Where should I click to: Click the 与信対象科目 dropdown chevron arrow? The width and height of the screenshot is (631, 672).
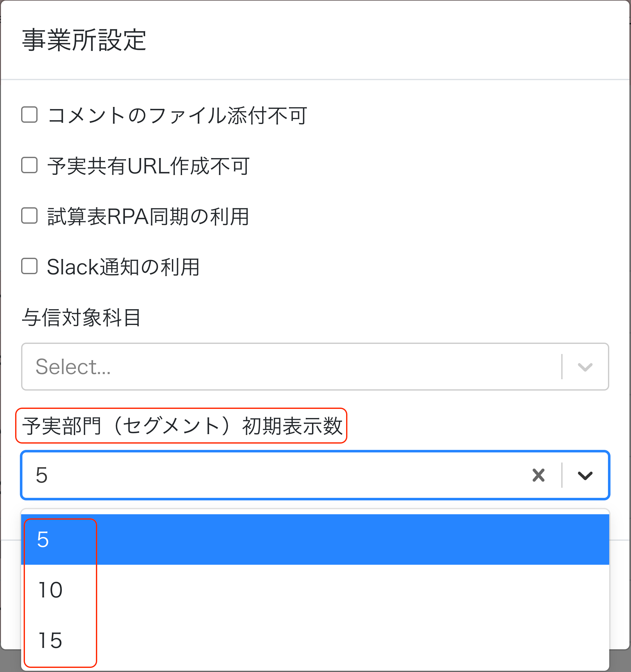click(x=585, y=367)
